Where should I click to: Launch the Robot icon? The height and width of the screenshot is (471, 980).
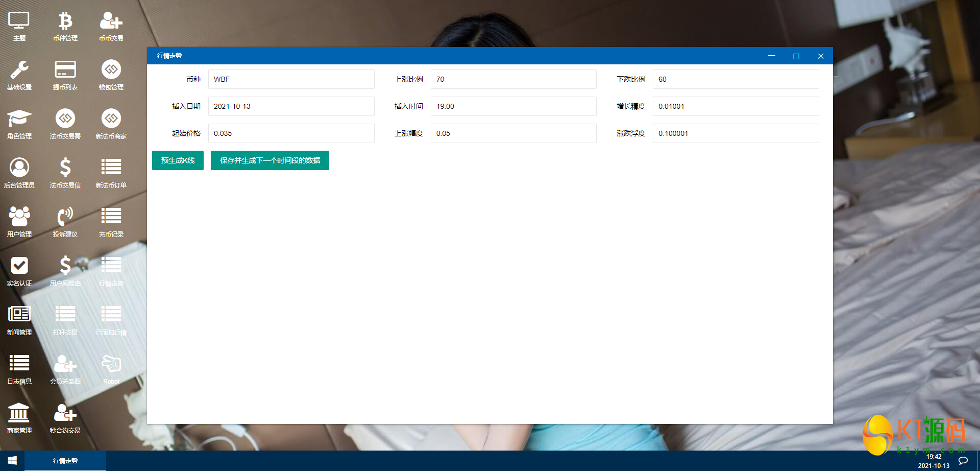pyautogui.click(x=111, y=369)
